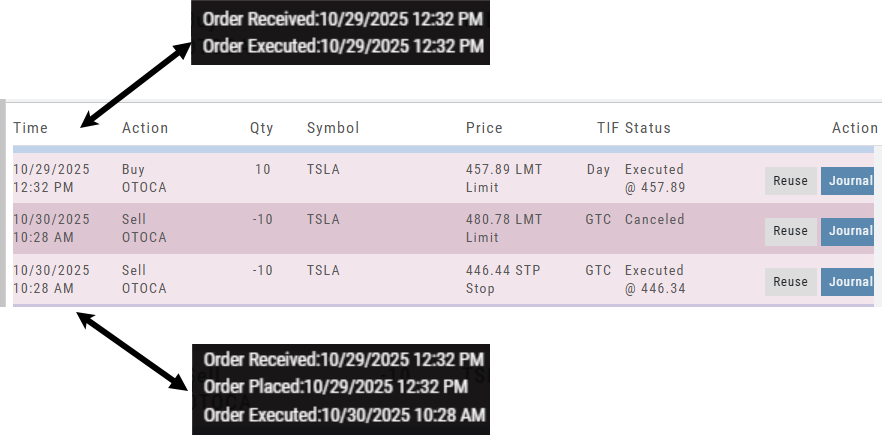
Task: Click the Symbol column header
Action: pos(332,128)
